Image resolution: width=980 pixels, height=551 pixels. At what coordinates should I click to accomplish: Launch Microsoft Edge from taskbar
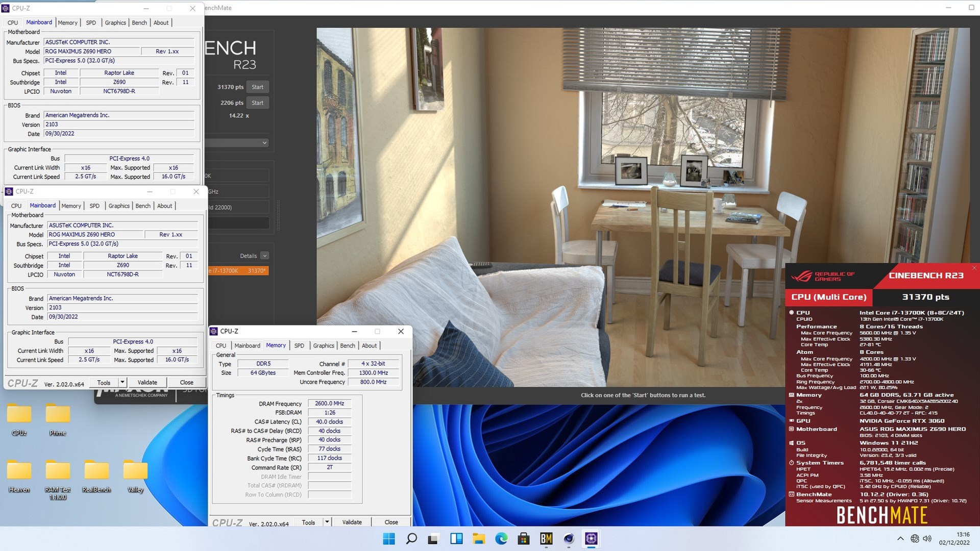(x=501, y=538)
